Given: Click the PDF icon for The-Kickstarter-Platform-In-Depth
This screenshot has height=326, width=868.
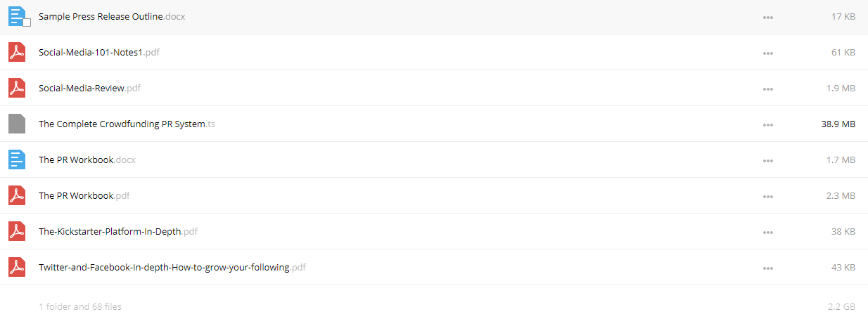Looking at the screenshot, I should [17, 231].
